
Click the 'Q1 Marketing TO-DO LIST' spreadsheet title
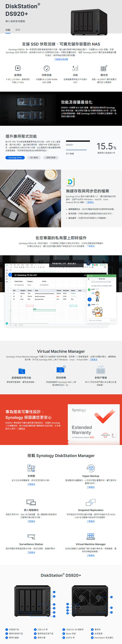point(26,275)
